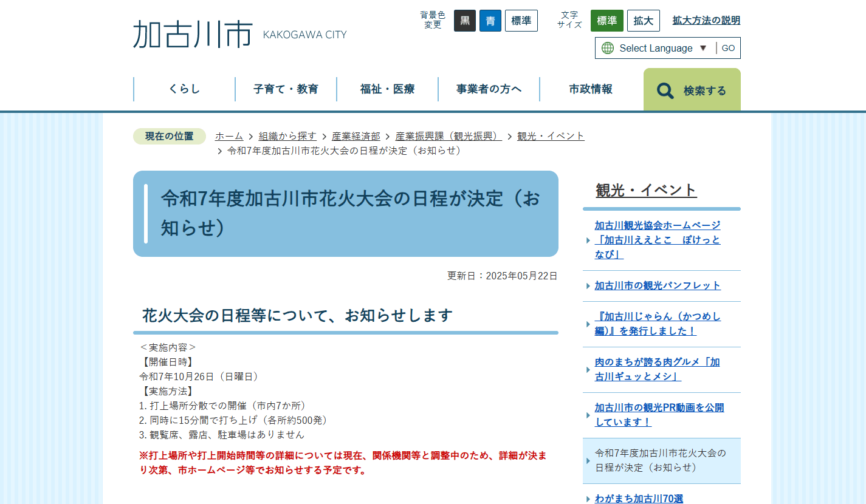Open the 福祉・医療 menu

click(x=387, y=89)
